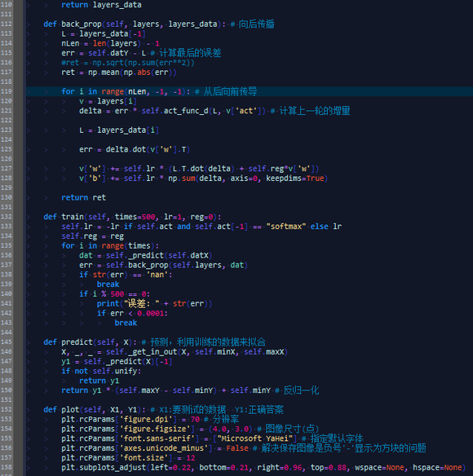473x476 pixels.
Task: Click line number 132 in the gutter
Action: pos(7,217)
